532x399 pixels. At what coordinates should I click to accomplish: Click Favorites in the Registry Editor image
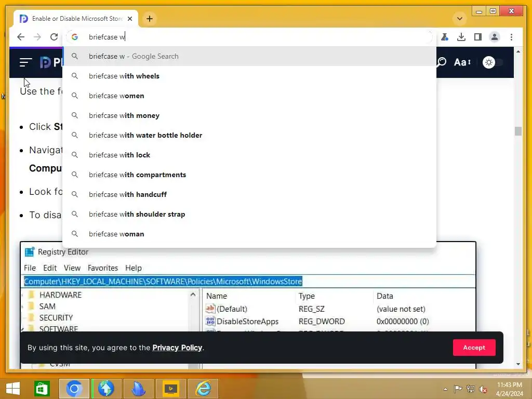103,268
